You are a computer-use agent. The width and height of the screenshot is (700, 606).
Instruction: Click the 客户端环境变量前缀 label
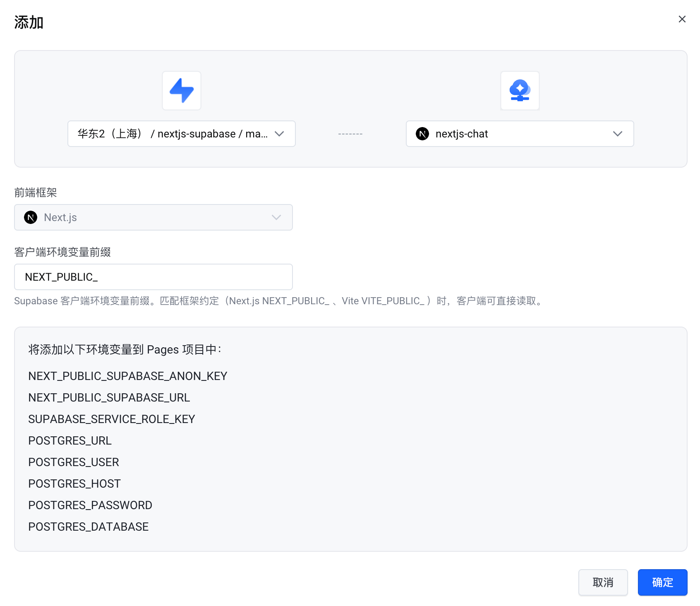(x=62, y=252)
